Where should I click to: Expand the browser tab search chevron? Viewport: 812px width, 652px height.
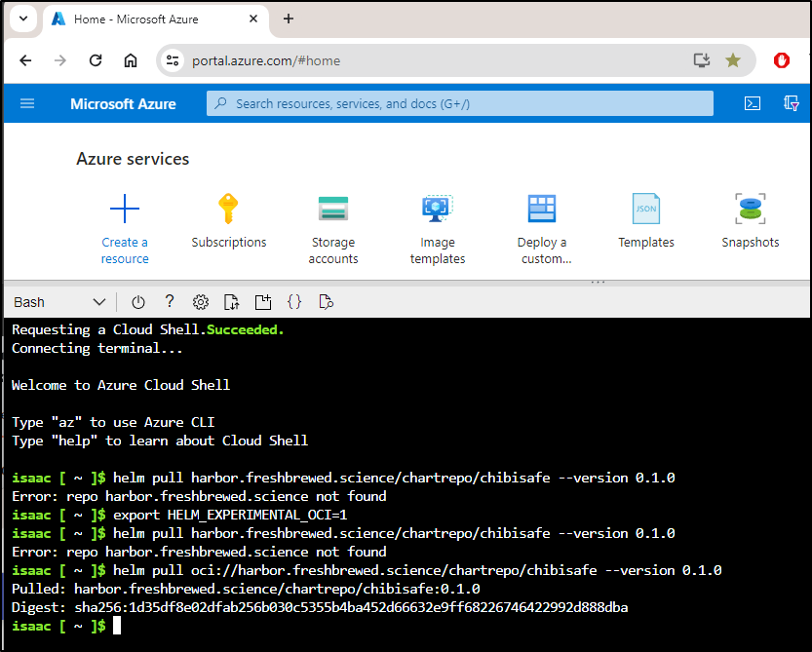coord(23,19)
